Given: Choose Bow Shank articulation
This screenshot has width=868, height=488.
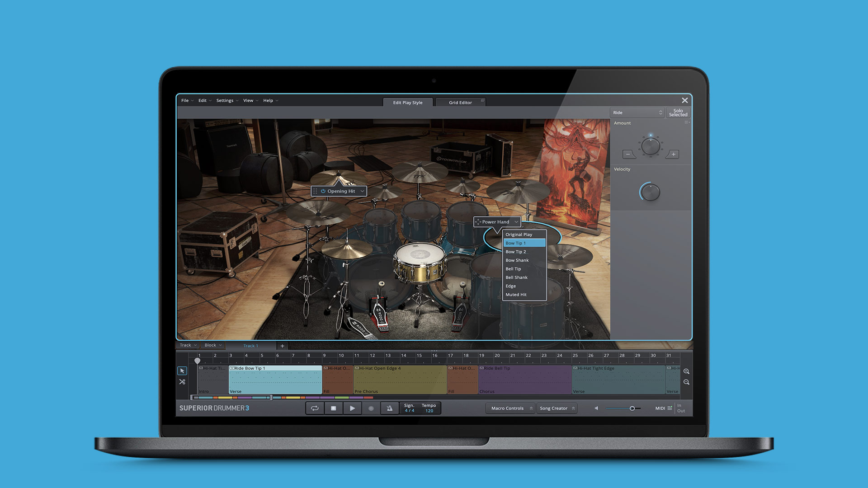Looking at the screenshot, I should [524, 260].
